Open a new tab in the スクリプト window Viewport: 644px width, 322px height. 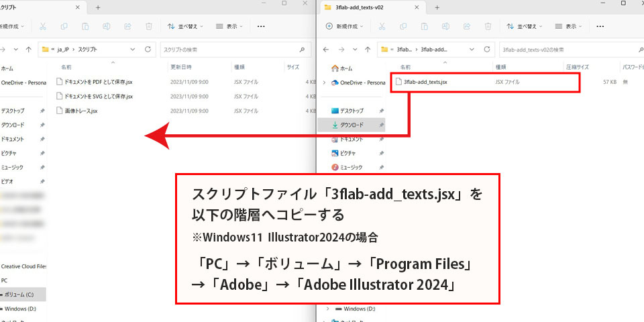98,7
